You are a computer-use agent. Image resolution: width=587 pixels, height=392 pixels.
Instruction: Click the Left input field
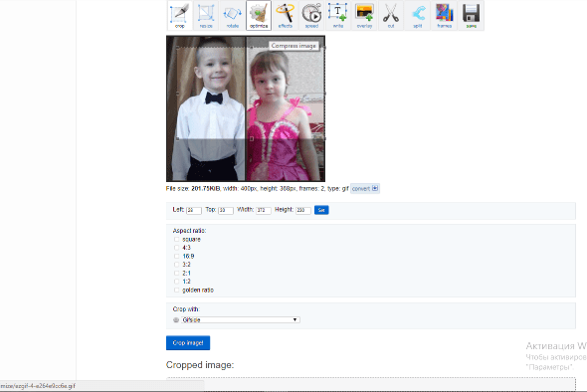[x=194, y=210]
